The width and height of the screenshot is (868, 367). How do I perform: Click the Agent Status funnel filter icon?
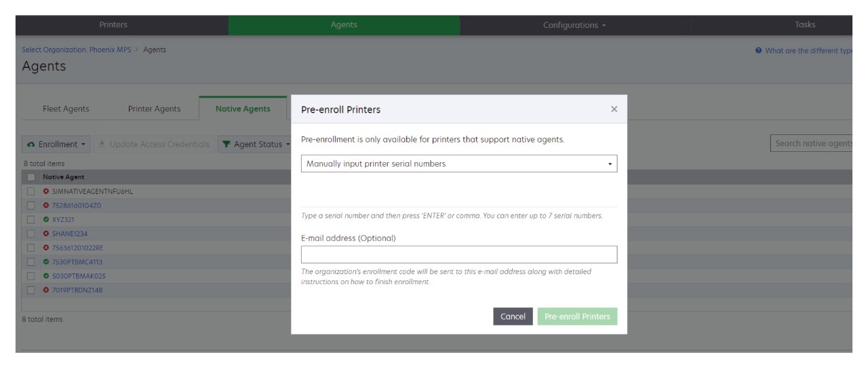[226, 144]
